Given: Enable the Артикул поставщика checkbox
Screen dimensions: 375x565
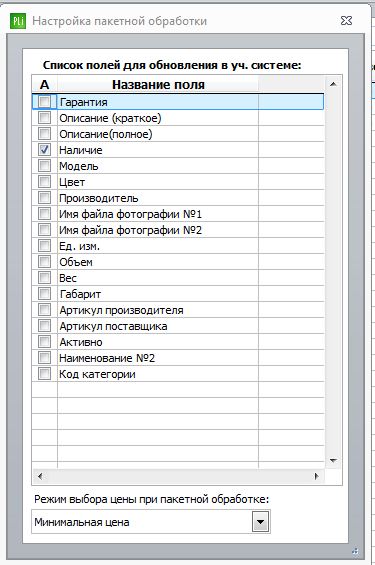Looking at the screenshot, I should coord(44,326).
